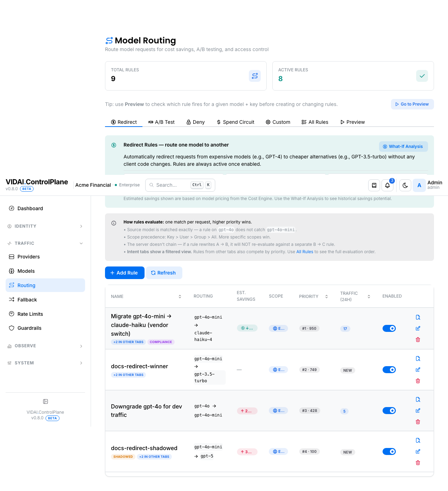
Task: Click the Go to Preview button
Action: click(x=412, y=104)
